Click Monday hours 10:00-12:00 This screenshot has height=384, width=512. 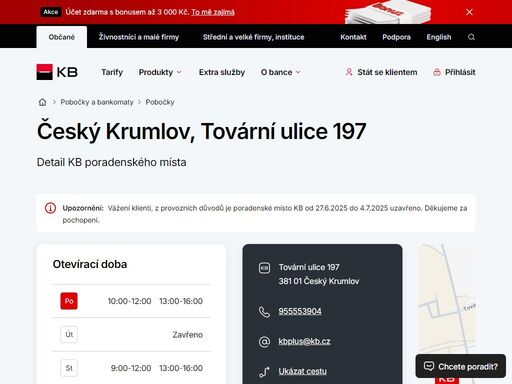pos(129,301)
